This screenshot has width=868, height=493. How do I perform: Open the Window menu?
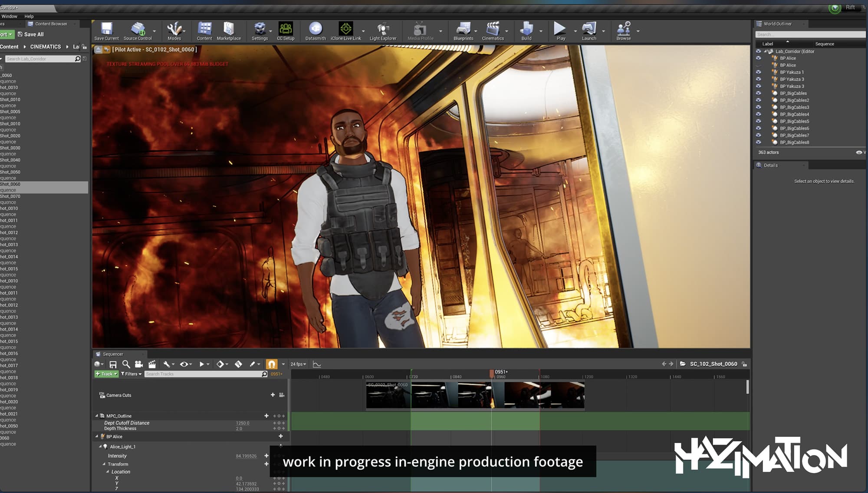(x=10, y=16)
